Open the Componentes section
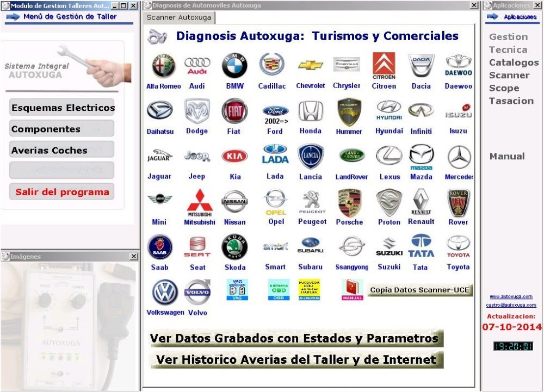Image resolution: width=544 pixels, height=392 pixels. pyautogui.click(x=62, y=129)
